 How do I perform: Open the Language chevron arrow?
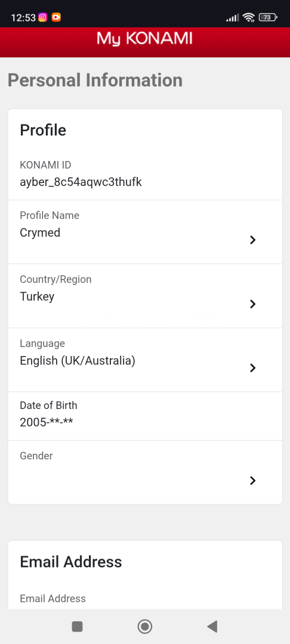tap(252, 368)
